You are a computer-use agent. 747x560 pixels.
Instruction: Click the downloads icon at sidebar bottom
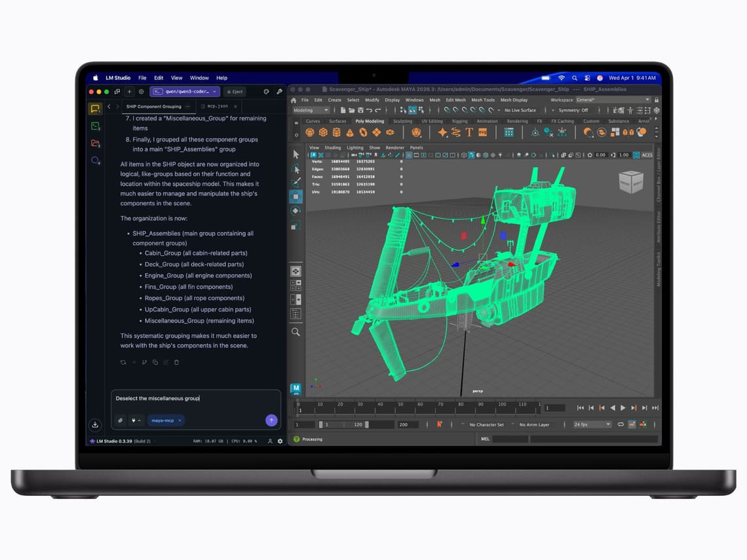coord(95,424)
